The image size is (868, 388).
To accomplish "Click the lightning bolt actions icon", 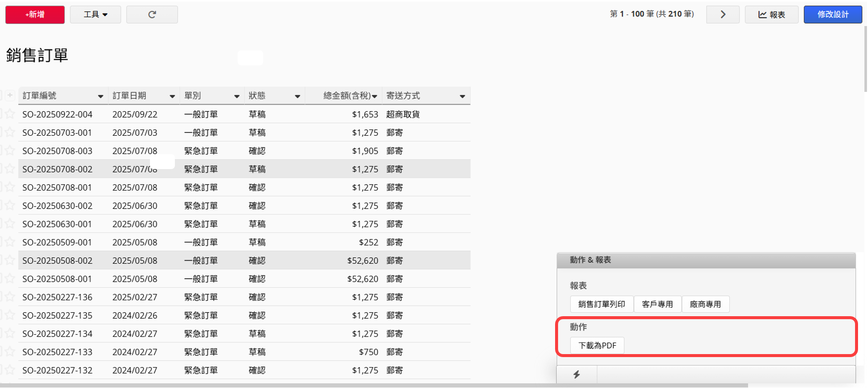I will point(577,375).
